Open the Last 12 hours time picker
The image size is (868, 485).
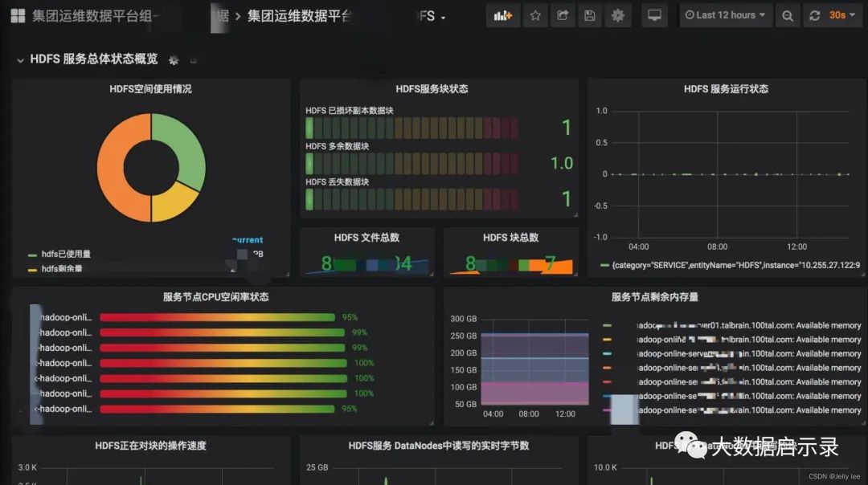coord(725,15)
